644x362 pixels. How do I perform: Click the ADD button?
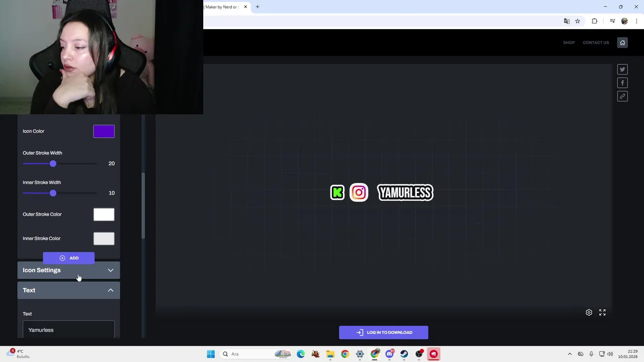(68, 258)
